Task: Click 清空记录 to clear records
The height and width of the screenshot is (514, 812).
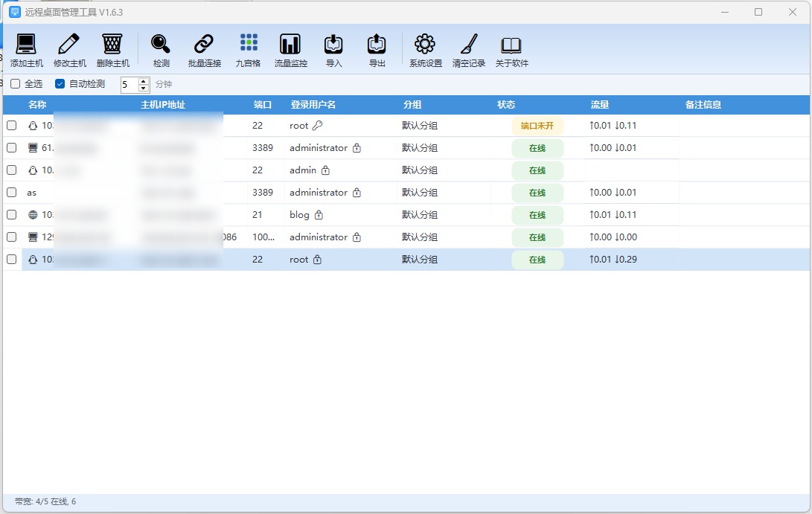Action: tap(468, 50)
